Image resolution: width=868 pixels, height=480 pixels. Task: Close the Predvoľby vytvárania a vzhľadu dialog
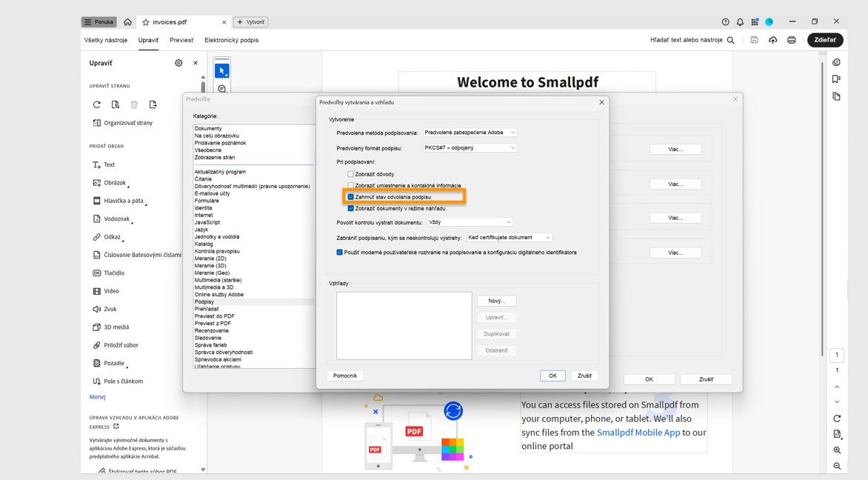601,102
